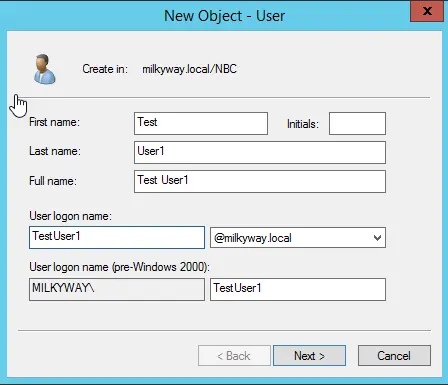Proceed with the Next button

(x=309, y=356)
